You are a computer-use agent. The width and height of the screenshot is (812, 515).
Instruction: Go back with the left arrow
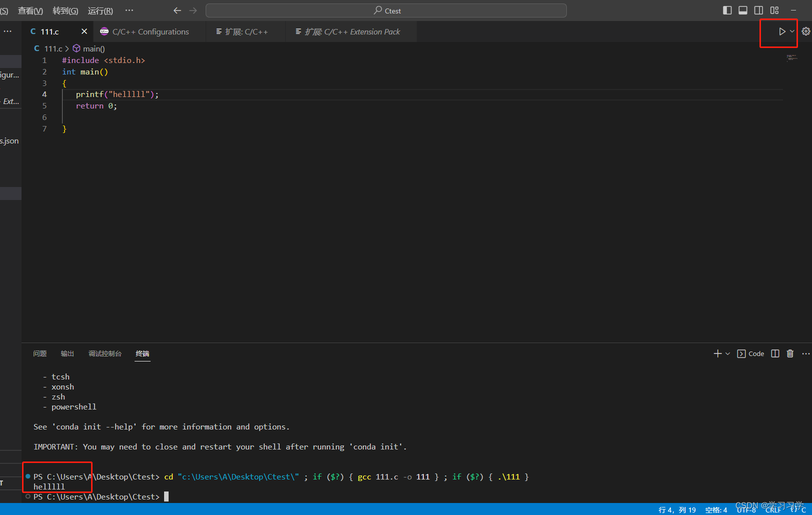pyautogui.click(x=177, y=10)
